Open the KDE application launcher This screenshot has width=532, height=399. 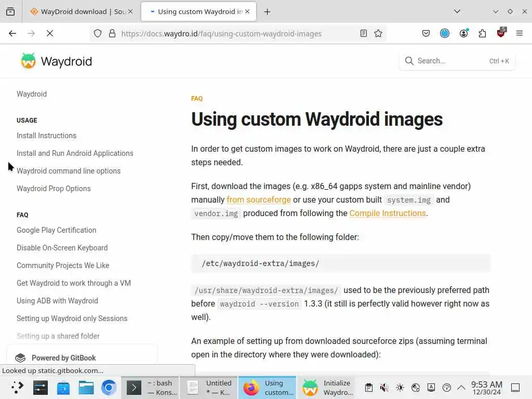[x=17, y=387]
